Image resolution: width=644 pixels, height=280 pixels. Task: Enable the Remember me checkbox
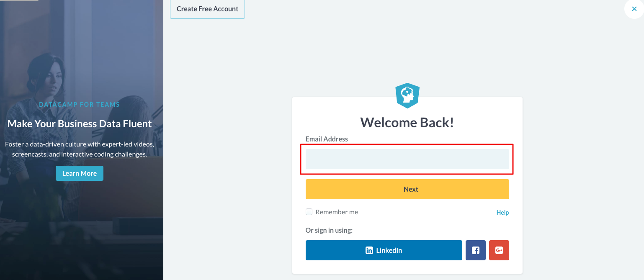(309, 212)
